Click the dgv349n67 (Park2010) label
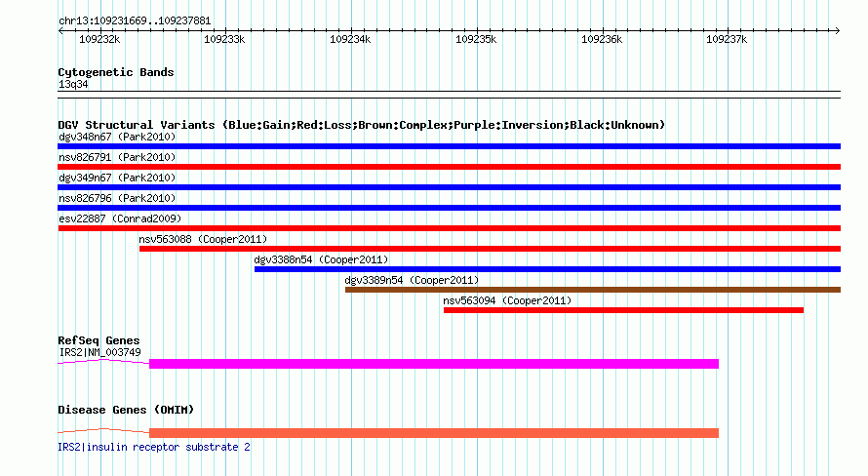Viewport: 868px width, 476px height. click(x=117, y=178)
